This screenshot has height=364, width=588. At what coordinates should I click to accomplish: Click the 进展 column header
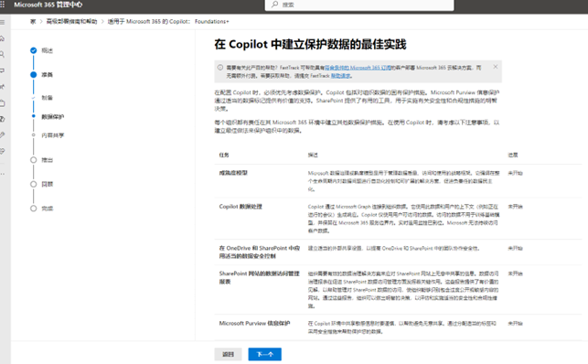pyautogui.click(x=513, y=155)
